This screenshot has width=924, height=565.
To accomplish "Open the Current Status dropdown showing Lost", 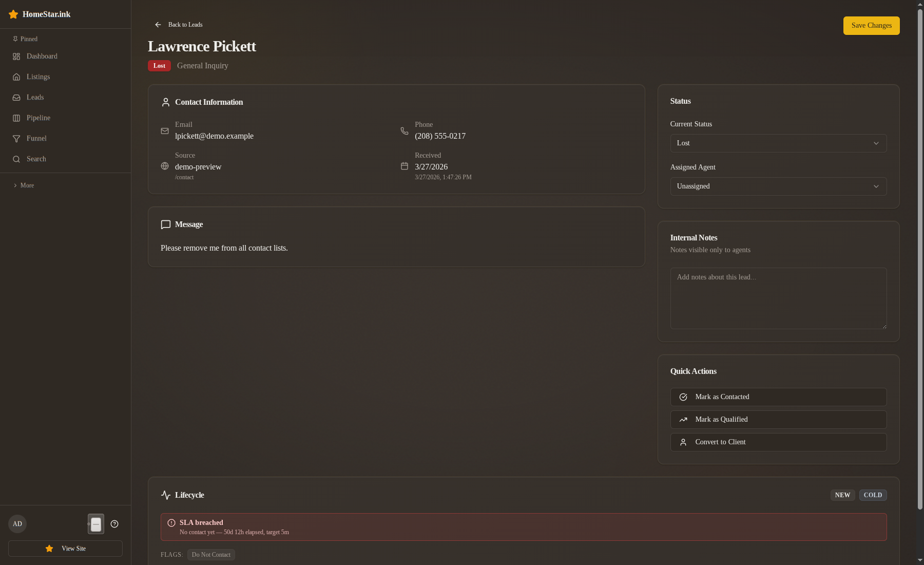I will pyautogui.click(x=778, y=143).
